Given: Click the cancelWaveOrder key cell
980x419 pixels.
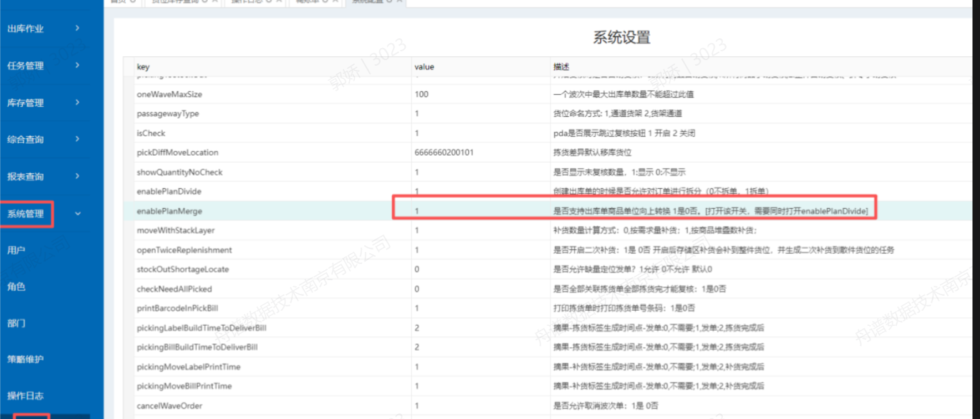Looking at the screenshot, I should [169, 406].
